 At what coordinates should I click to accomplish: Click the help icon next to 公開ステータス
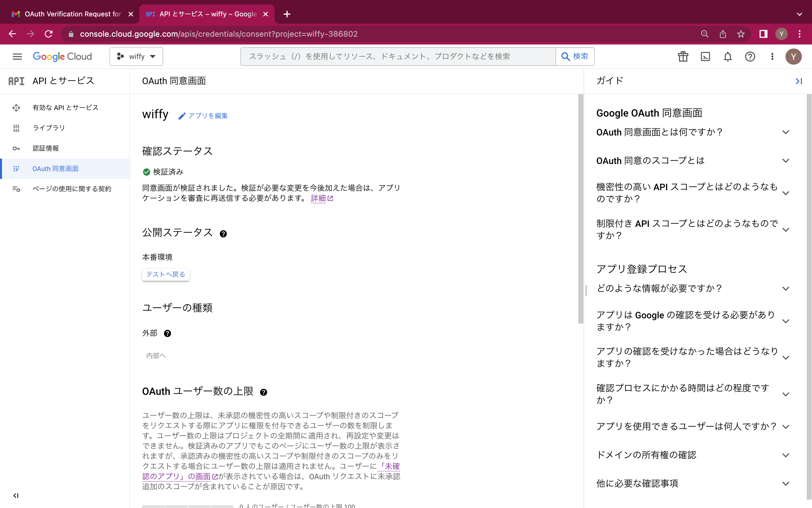[x=223, y=234]
